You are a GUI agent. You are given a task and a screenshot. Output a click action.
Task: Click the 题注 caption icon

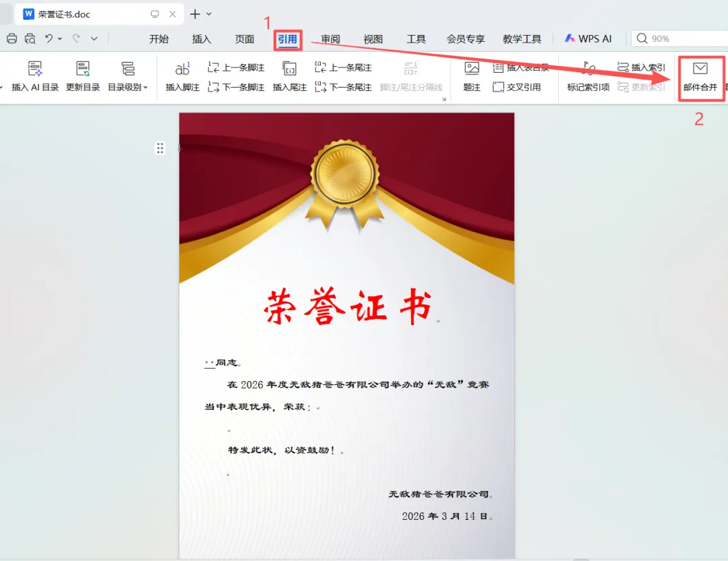click(x=472, y=77)
